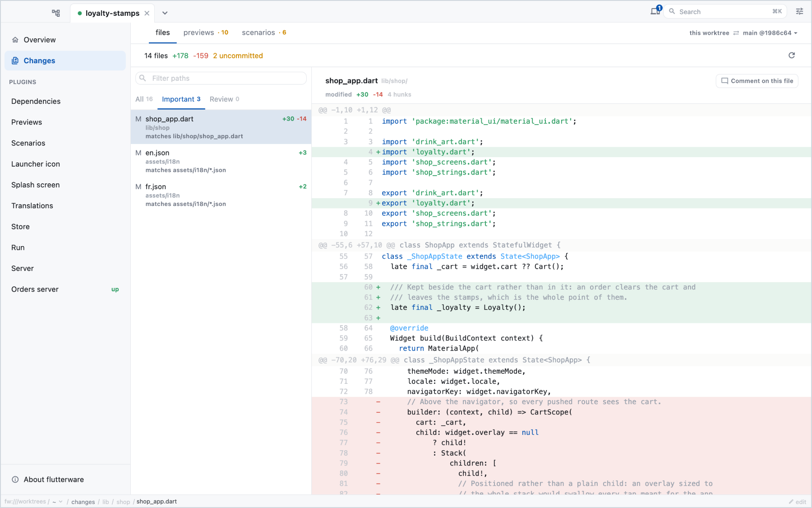Viewport: 812px width, 508px height.
Task: Open the main @1986c64 branch dropdown
Action: coord(770,33)
